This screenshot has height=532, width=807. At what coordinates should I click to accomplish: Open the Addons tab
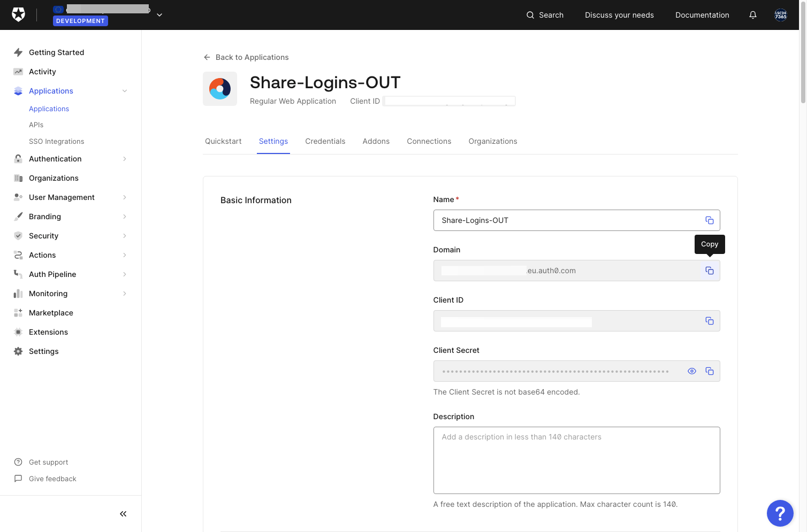coord(376,141)
